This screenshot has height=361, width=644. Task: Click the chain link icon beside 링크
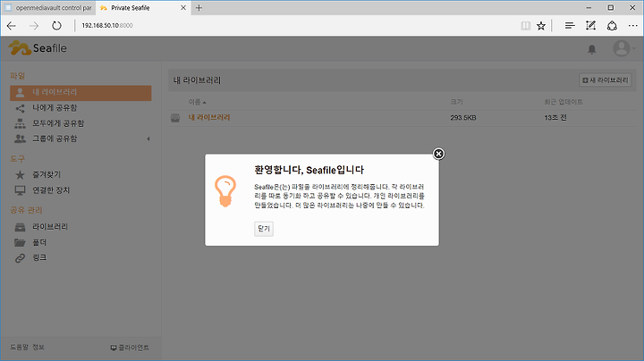(x=20, y=258)
